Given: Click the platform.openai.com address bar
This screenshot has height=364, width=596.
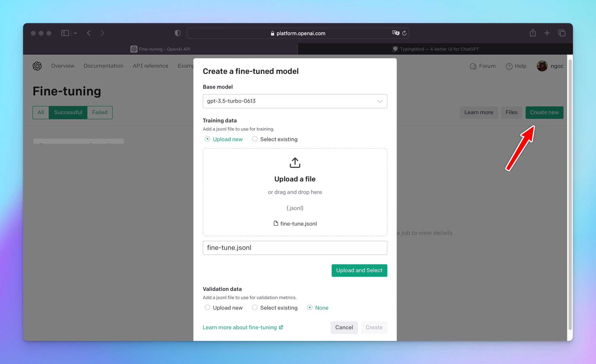Looking at the screenshot, I should [298, 33].
